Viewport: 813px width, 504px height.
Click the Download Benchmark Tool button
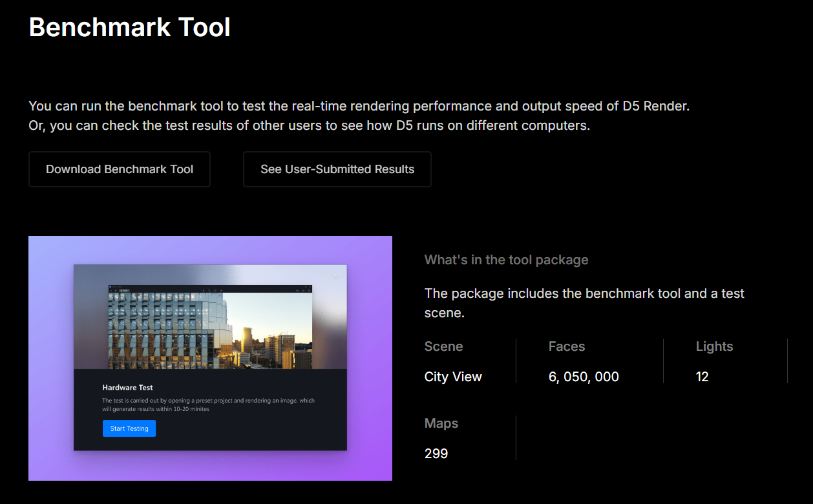click(120, 169)
